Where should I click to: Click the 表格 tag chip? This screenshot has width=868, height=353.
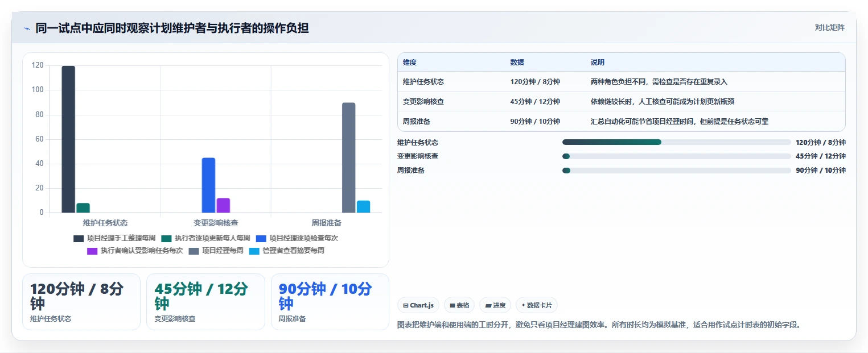(x=459, y=305)
